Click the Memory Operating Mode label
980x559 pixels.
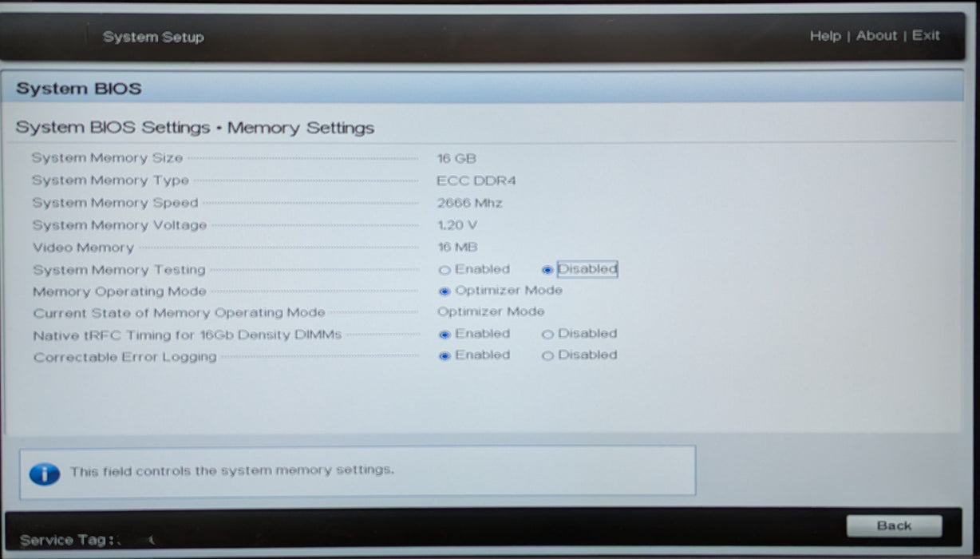pos(120,291)
